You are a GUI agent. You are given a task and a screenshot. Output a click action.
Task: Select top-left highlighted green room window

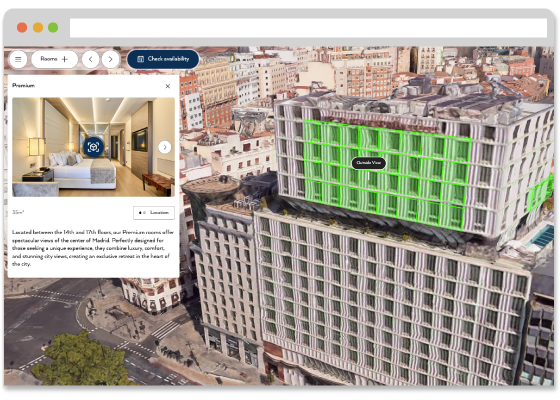312,131
